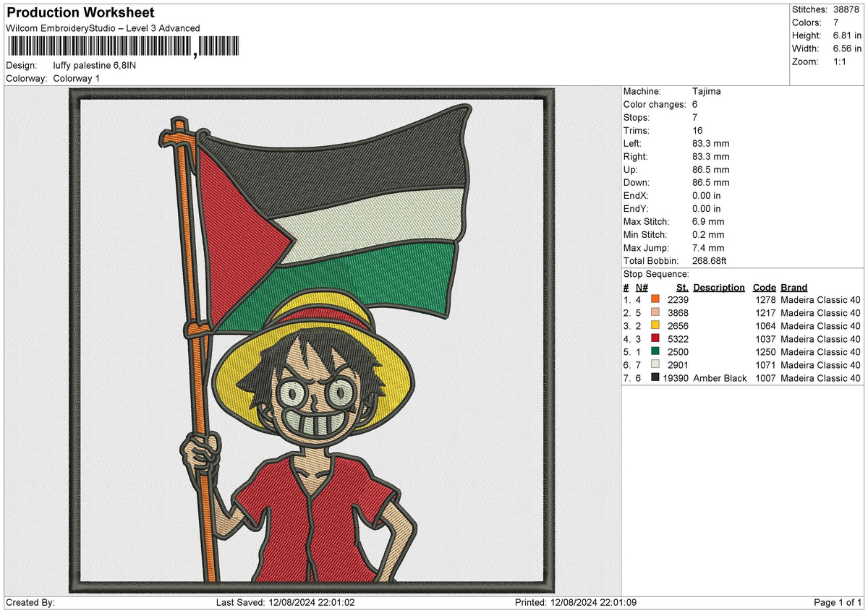The width and height of the screenshot is (868, 613).
Task: Click the 'Production Worksheet' title
Action: coord(80,13)
